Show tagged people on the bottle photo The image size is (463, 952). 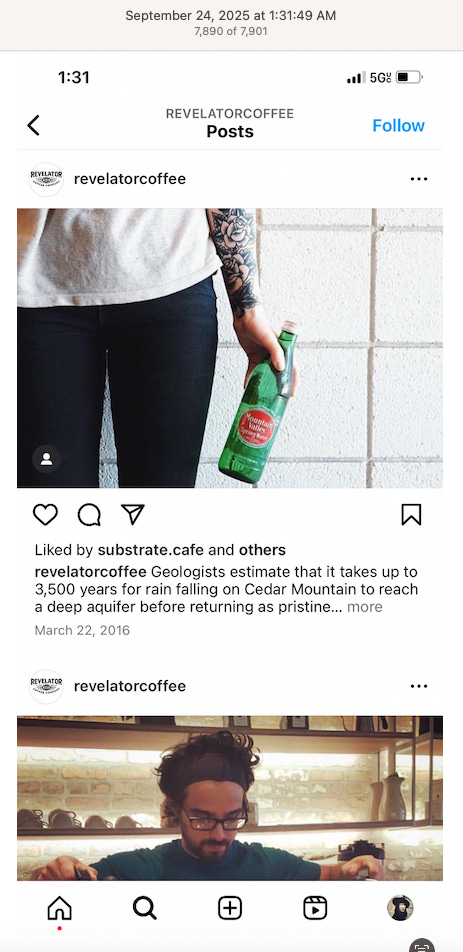46,459
